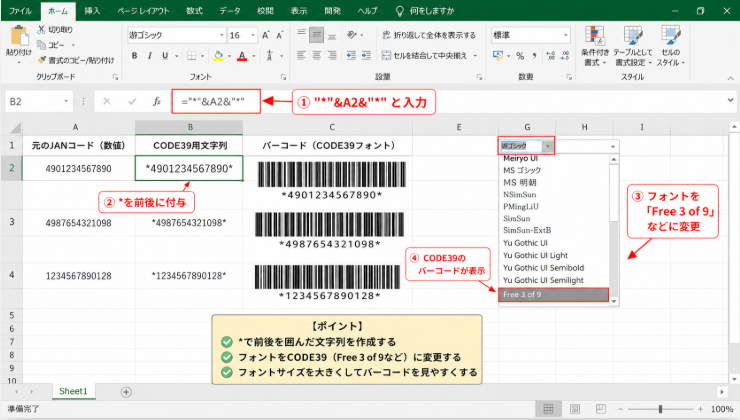Expand the formula bar
This screenshot has width=740, height=420.
[730, 100]
